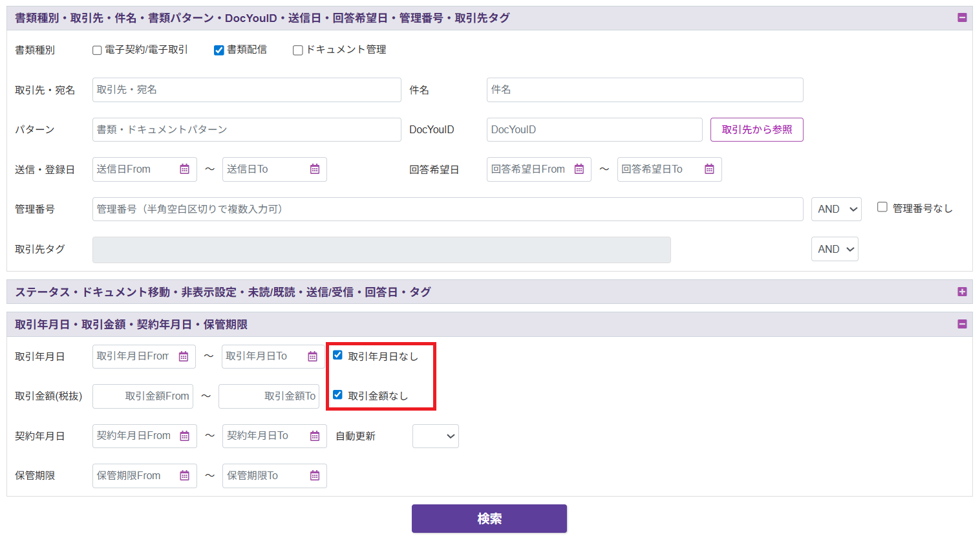Open the AND dropdown beside 取引先タグ
Image resolution: width=980 pixels, height=538 pixels.
pyautogui.click(x=835, y=250)
